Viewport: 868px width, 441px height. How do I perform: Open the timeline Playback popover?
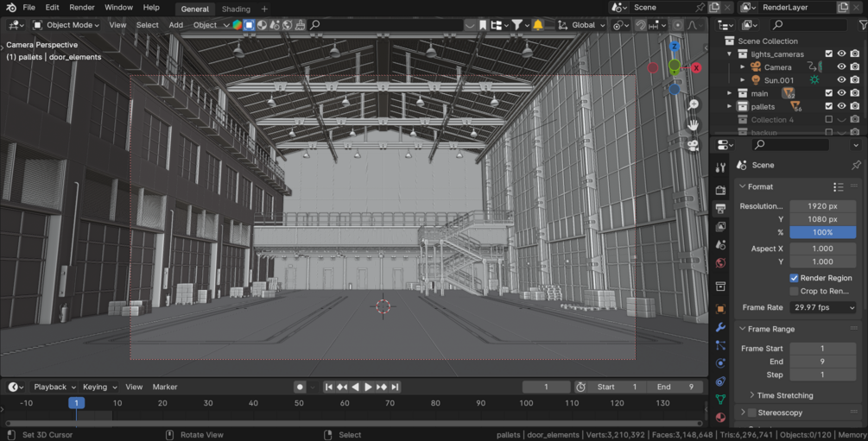pos(54,387)
